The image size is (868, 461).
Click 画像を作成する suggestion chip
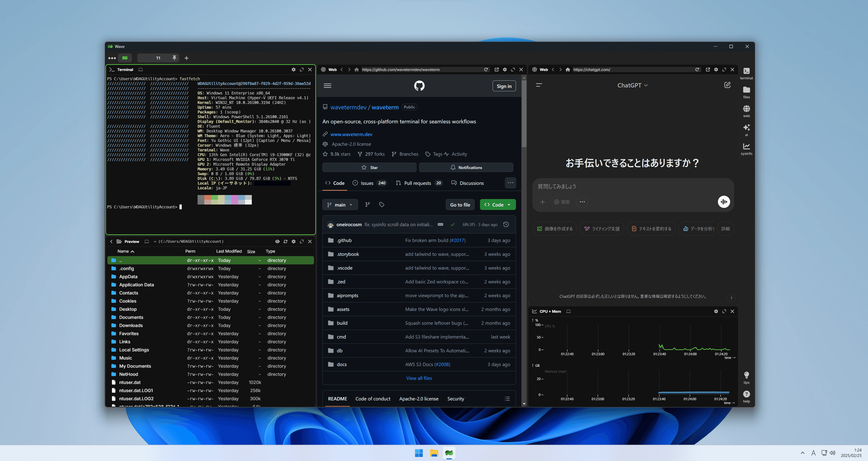click(555, 228)
